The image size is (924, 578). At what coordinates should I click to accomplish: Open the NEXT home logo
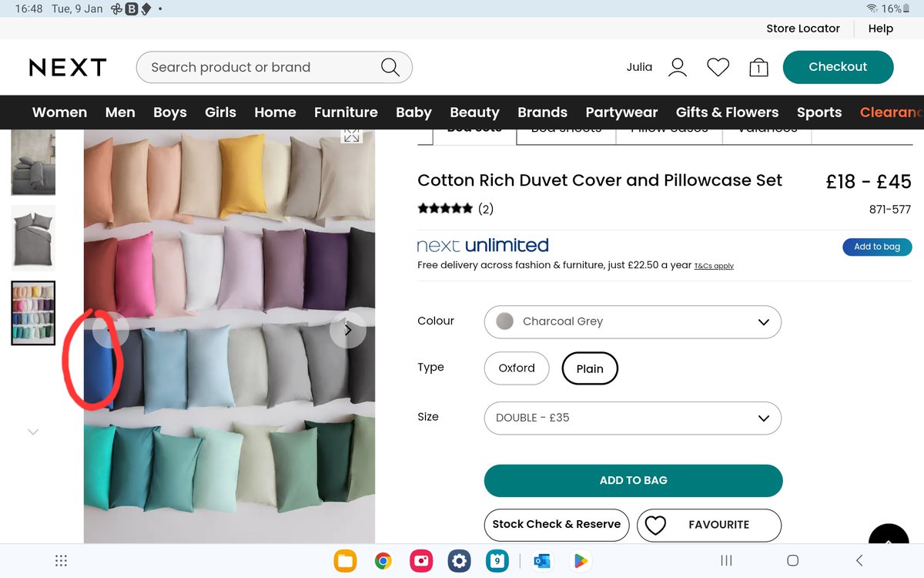(x=68, y=67)
